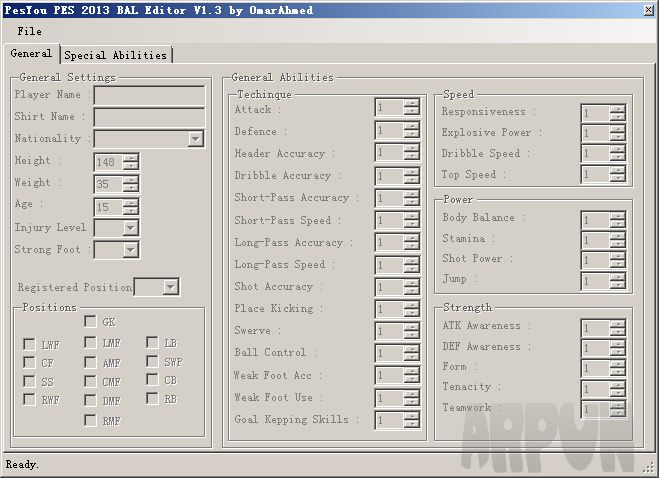
Task: Increase Header Accuracy with up arrow
Action: [x=411, y=148]
